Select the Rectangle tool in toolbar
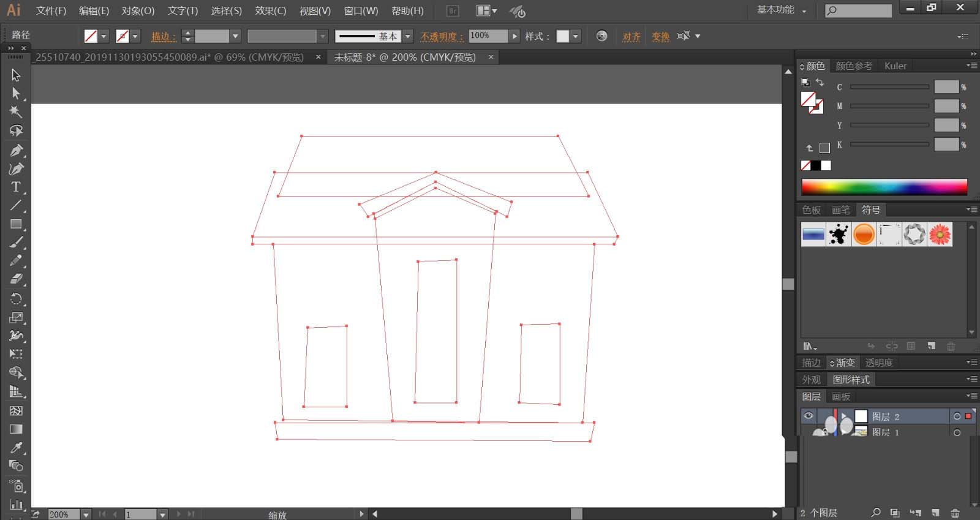980x520 pixels. pyautogui.click(x=16, y=224)
